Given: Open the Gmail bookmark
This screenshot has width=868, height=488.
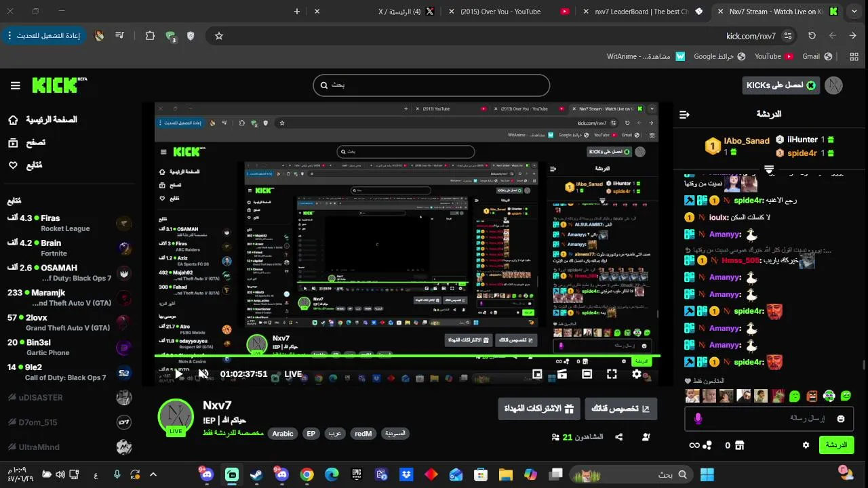Looking at the screenshot, I should click(816, 57).
